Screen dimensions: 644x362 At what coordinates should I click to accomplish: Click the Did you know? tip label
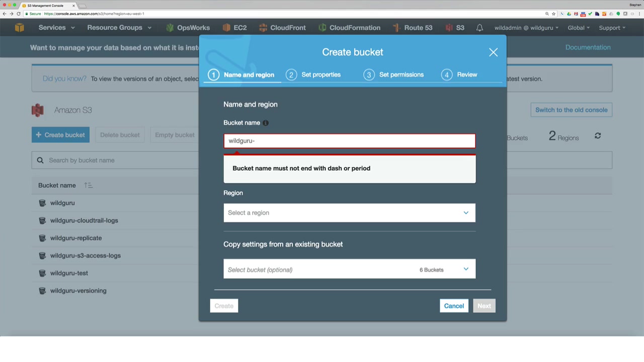click(64, 79)
